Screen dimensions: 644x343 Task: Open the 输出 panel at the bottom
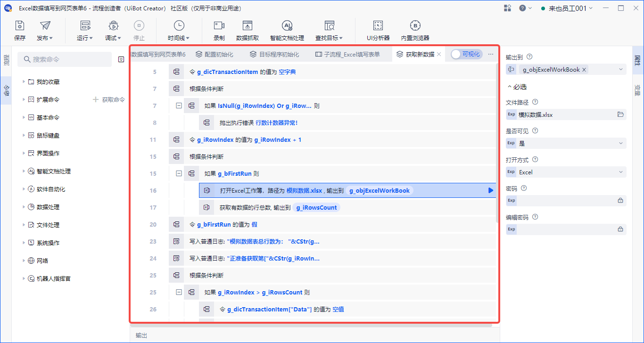pos(141,335)
